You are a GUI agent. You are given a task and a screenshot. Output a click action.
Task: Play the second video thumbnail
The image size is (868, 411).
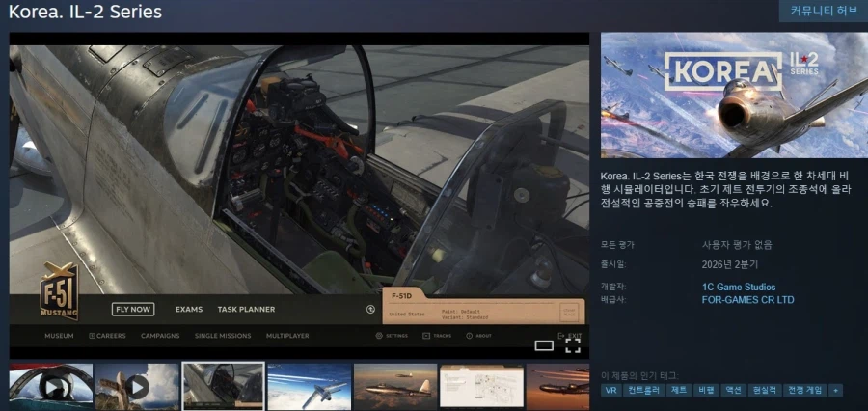coord(137,386)
